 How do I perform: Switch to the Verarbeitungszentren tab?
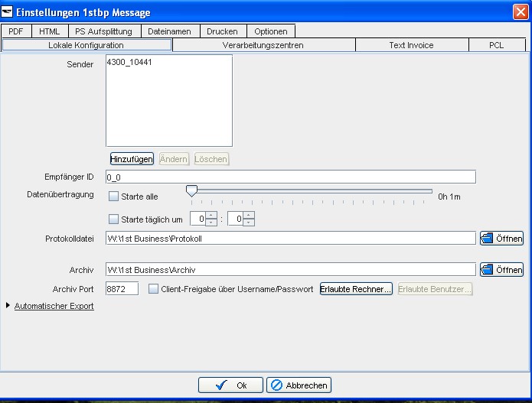[x=263, y=45]
